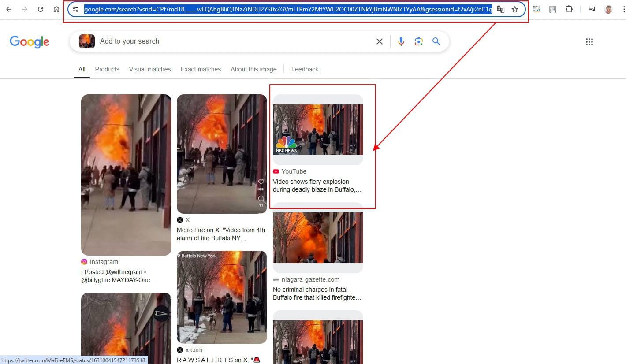Screen dimensions: 626x364
Task: Open the Exact matches tab
Action: pos(201,69)
